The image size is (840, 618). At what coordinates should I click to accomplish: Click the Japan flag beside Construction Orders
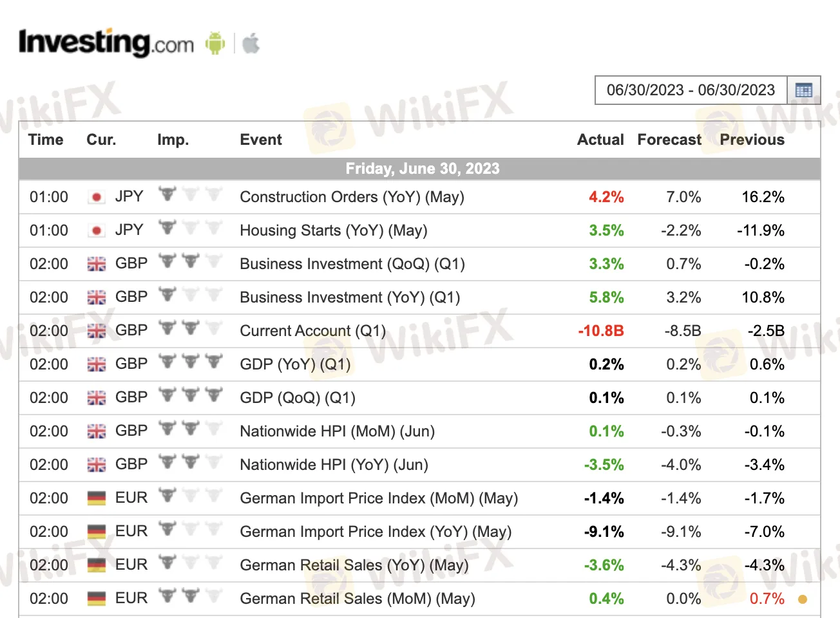pyautogui.click(x=97, y=197)
